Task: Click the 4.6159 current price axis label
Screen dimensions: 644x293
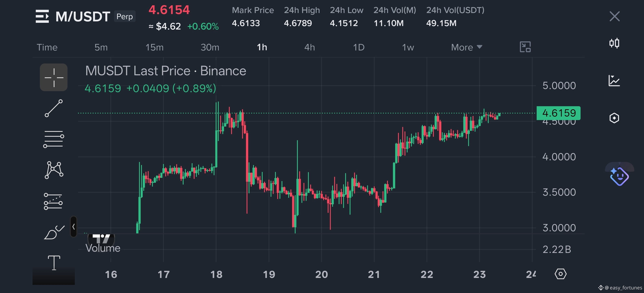Action: [x=558, y=113]
